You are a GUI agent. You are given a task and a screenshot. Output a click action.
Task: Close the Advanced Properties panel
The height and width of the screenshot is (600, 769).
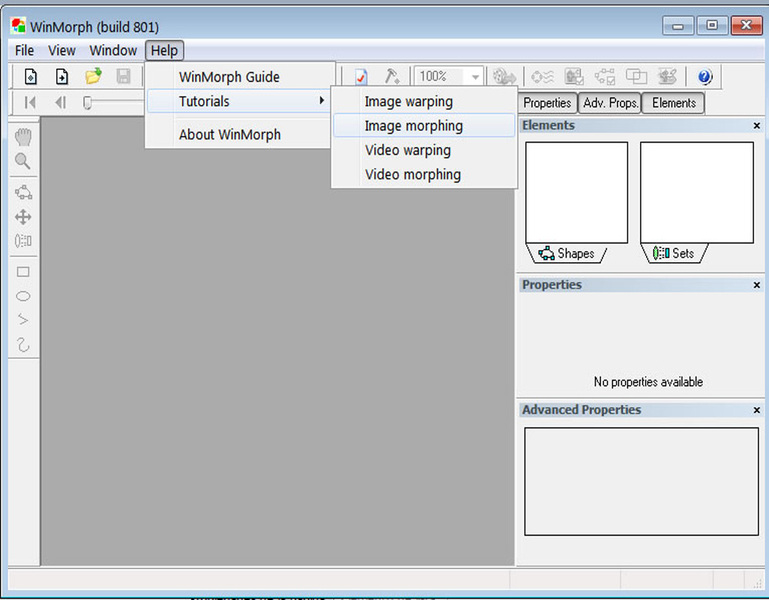(x=757, y=410)
